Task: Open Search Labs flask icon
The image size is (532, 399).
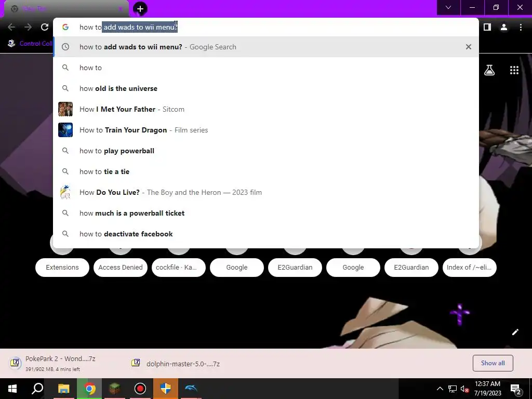Action: [489, 70]
